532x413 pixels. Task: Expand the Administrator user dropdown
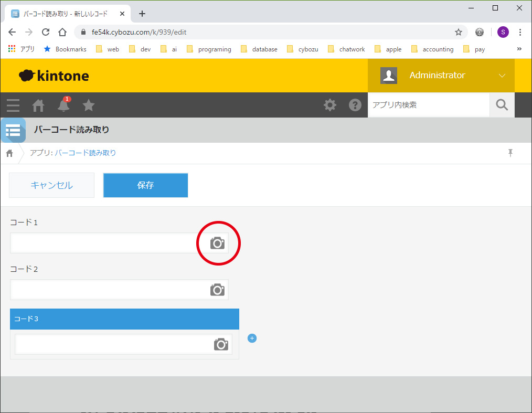tap(502, 76)
